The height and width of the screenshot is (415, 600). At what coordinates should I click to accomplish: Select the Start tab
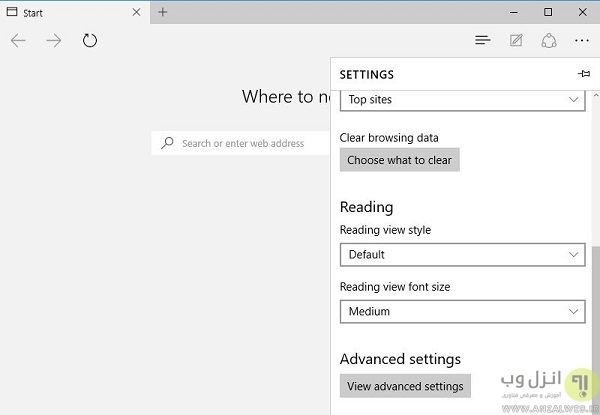60,12
